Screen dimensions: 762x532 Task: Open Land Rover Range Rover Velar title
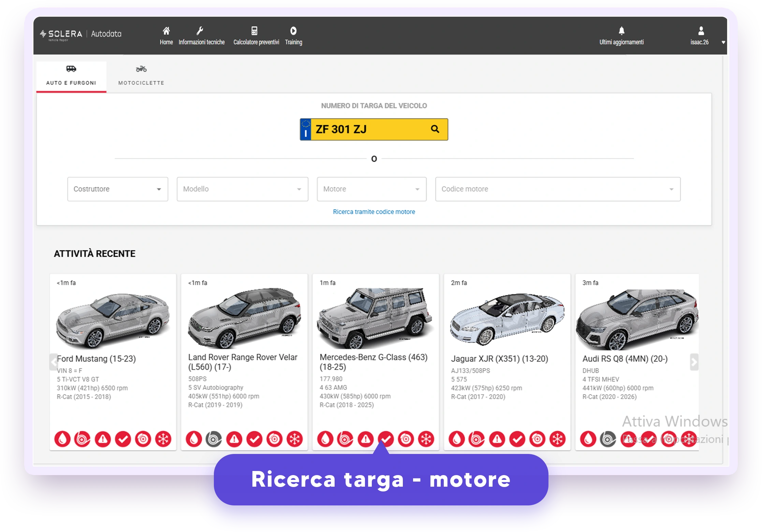pyautogui.click(x=243, y=362)
